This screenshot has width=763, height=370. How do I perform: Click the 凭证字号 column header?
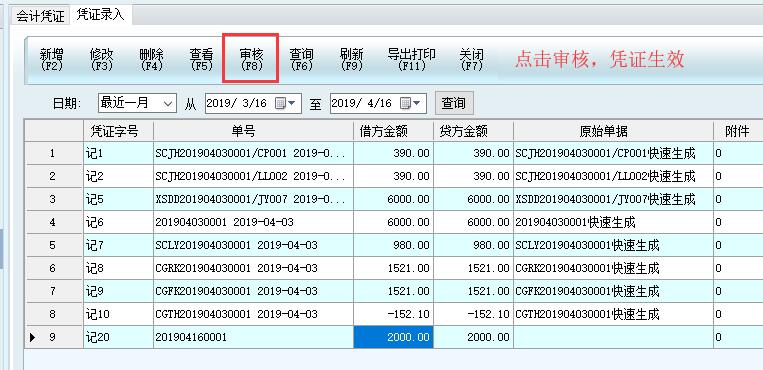pos(118,131)
